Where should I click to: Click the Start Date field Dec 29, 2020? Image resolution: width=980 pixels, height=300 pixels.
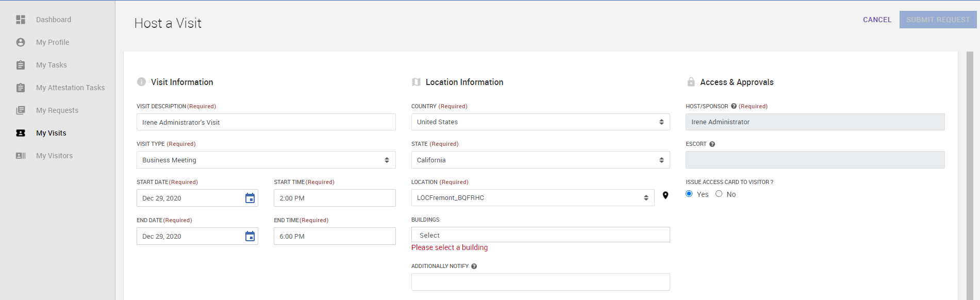(x=197, y=198)
